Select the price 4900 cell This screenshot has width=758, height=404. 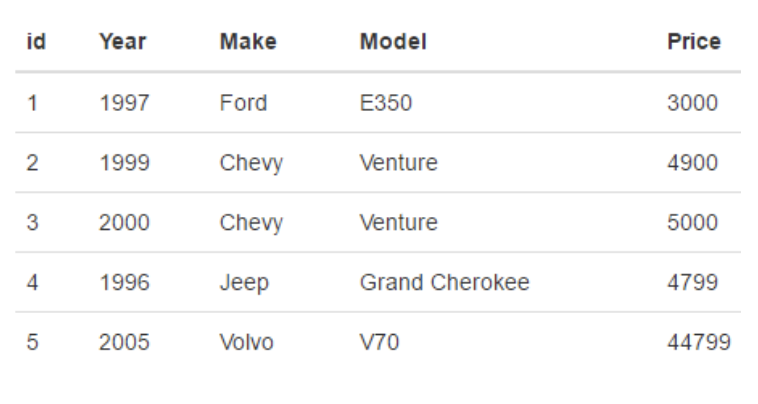click(x=692, y=163)
